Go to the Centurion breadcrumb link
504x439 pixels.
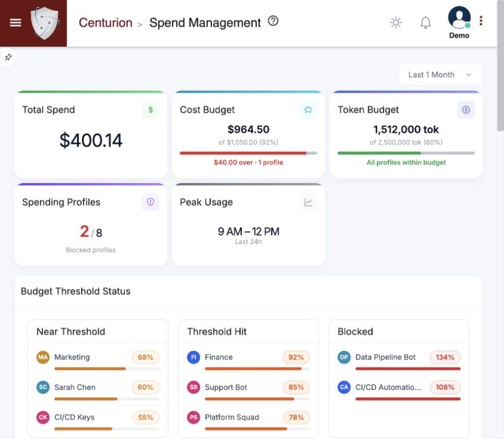click(x=105, y=22)
